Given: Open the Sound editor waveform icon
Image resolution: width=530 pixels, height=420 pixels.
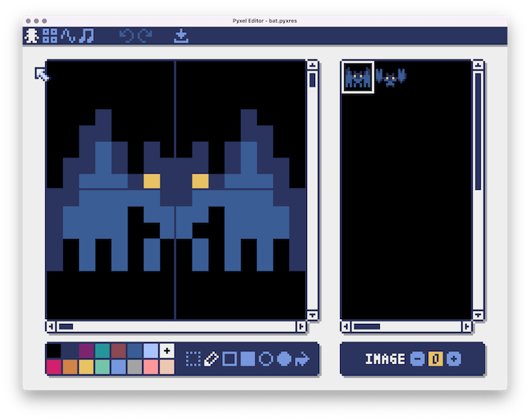Looking at the screenshot, I should 68,36.
